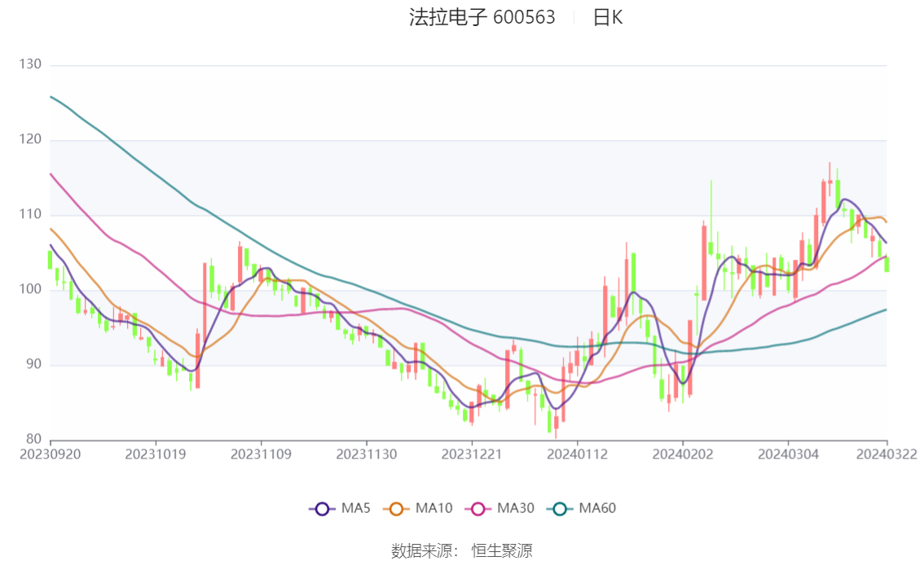Select the 20240322 date axis label
This screenshot has height=561, width=924.
tap(887, 454)
